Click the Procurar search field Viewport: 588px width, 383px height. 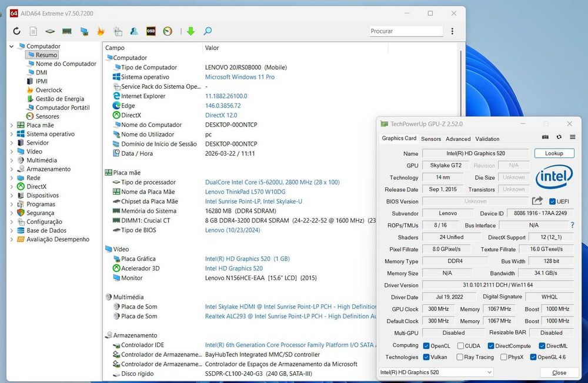pyautogui.click(x=406, y=31)
